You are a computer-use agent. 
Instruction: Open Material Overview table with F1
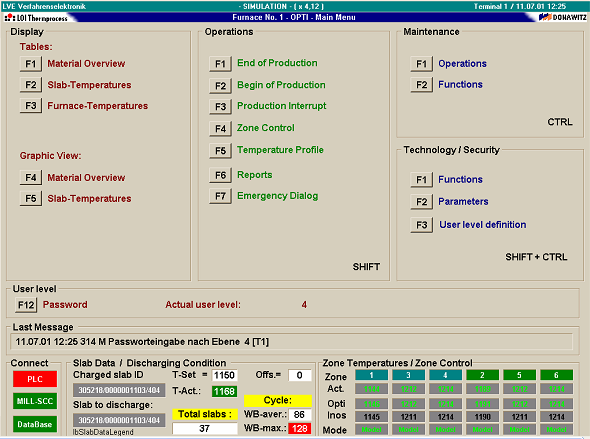click(31, 64)
